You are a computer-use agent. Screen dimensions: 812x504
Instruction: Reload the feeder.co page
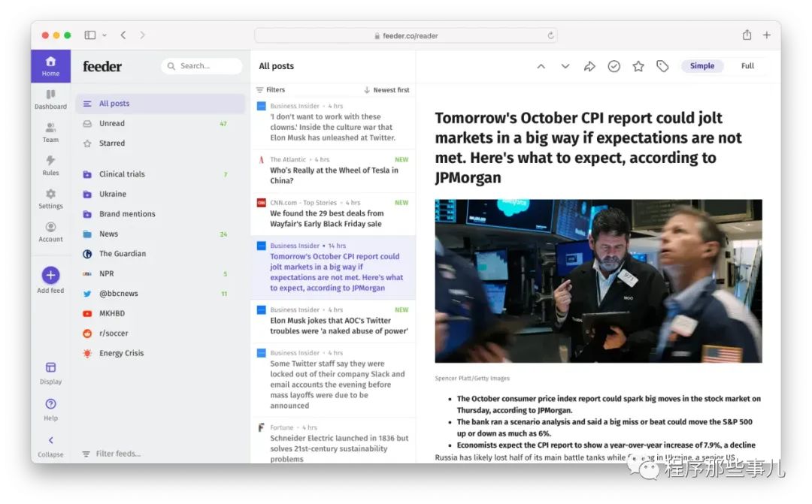pos(550,35)
